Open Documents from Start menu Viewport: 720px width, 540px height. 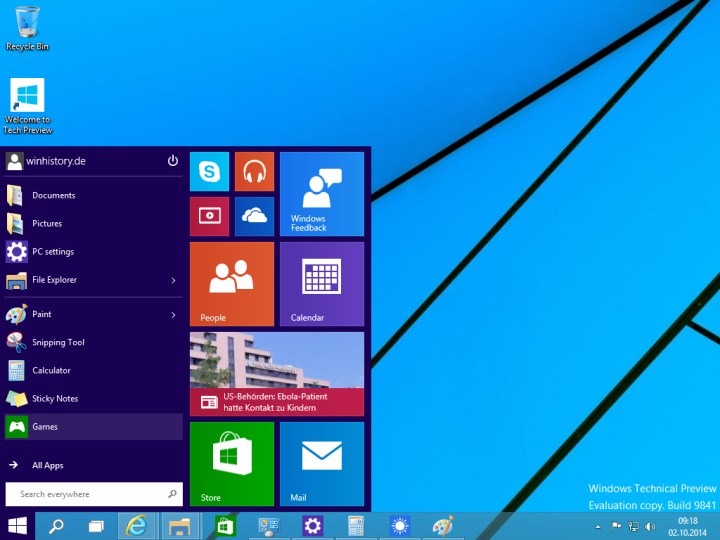pyautogui.click(x=94, y=196)
